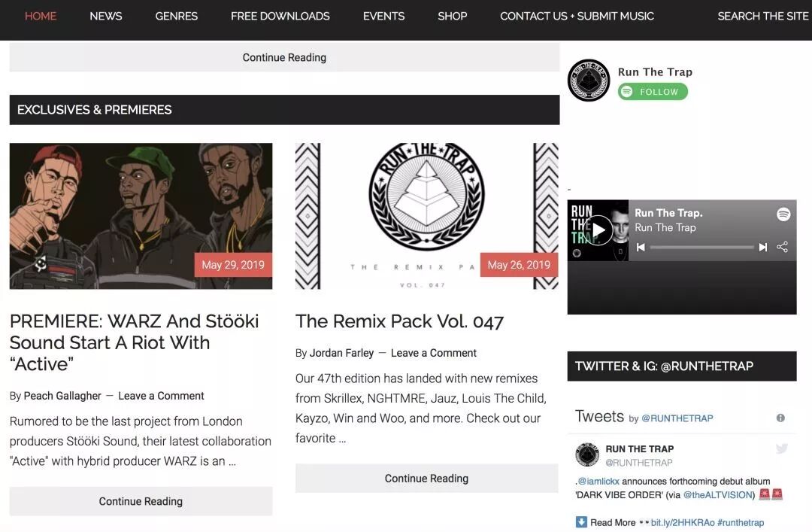Click the @theALTVISION mention in tweet

tap(719, 494)
